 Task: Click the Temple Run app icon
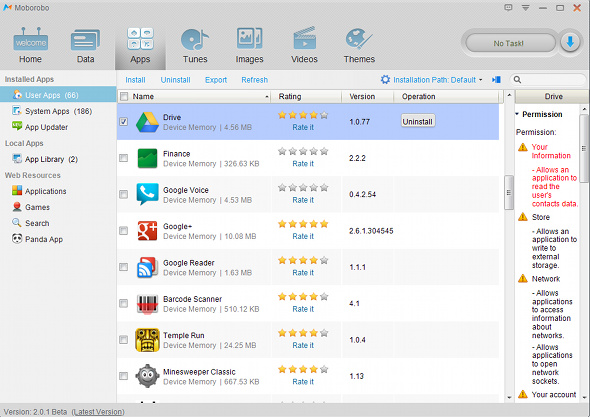point(147,339)
